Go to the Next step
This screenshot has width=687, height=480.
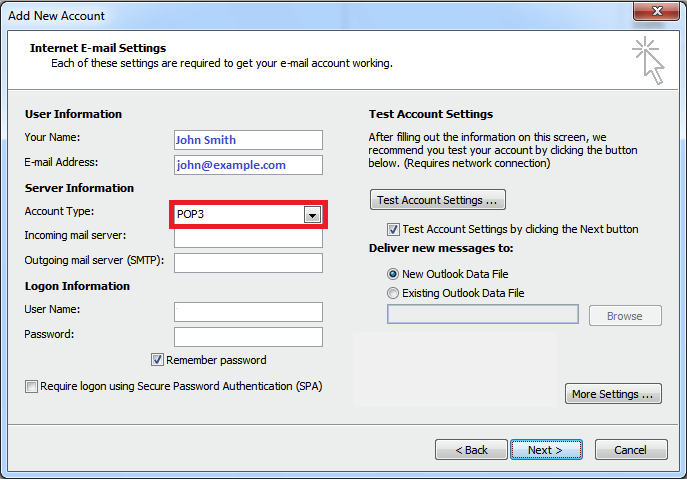click(546, 450)
